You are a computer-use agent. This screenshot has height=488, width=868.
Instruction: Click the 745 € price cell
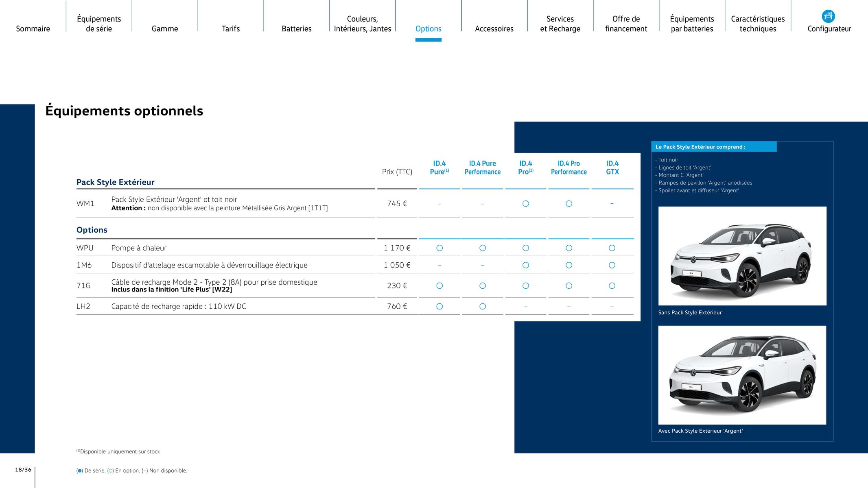tap(397, 203)
